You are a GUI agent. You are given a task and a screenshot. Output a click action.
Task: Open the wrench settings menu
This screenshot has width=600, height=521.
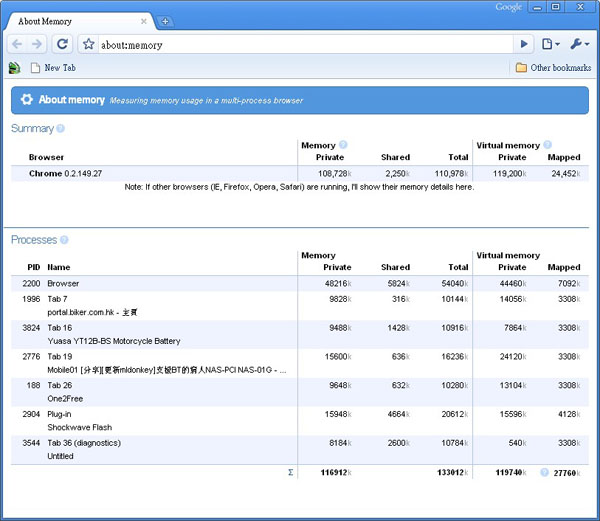579,44
